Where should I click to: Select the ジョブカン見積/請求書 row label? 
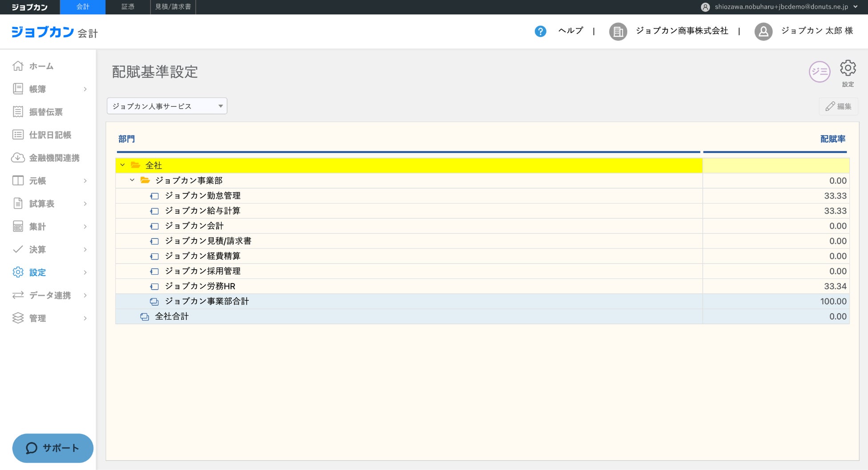(x=208, y=241)
